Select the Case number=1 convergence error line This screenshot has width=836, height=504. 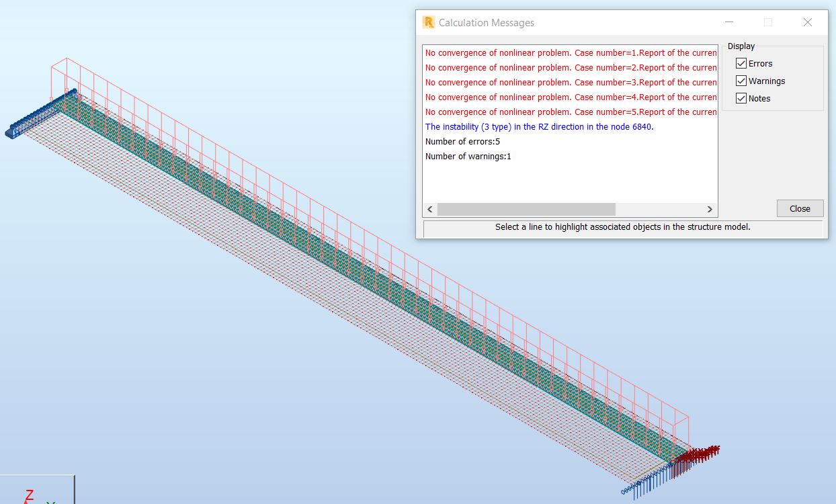[x=570, y=52]
